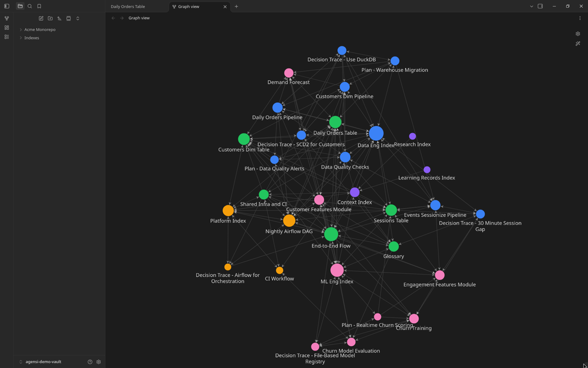Viewport: 588px width, 368px height.
Task: Toggle the left sidebar collapse icon
Action: click(6, 6)
